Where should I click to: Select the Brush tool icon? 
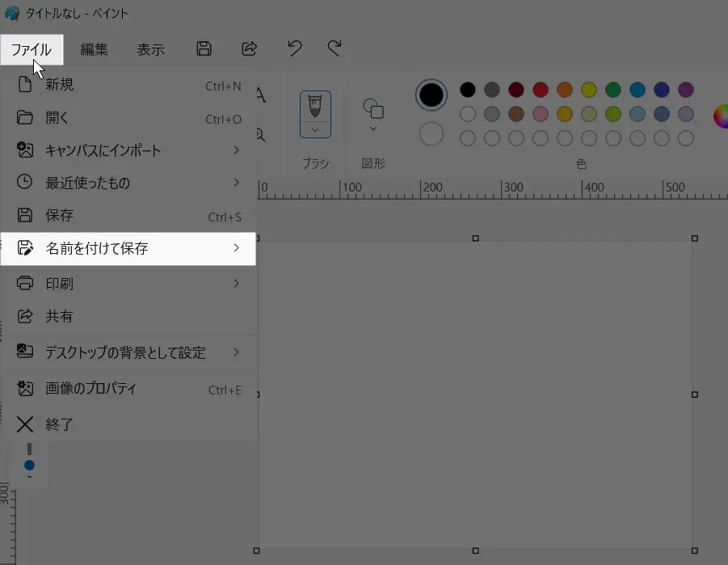pyautogui.click(x=315, y=107)
